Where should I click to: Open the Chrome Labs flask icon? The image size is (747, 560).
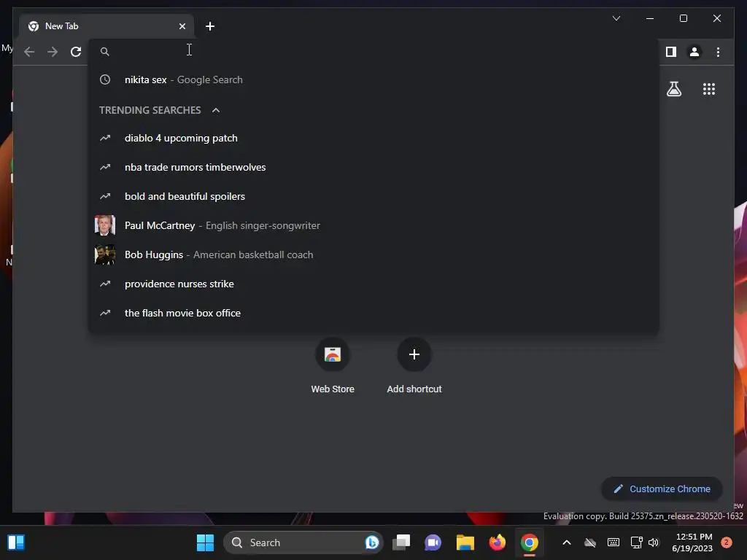pos(673,89)
